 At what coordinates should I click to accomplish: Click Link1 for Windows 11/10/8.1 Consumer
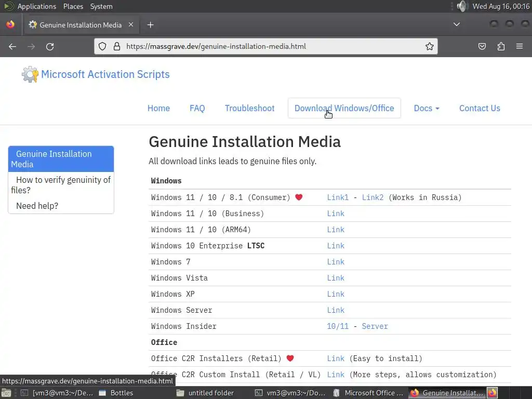(x=338, y=197)
